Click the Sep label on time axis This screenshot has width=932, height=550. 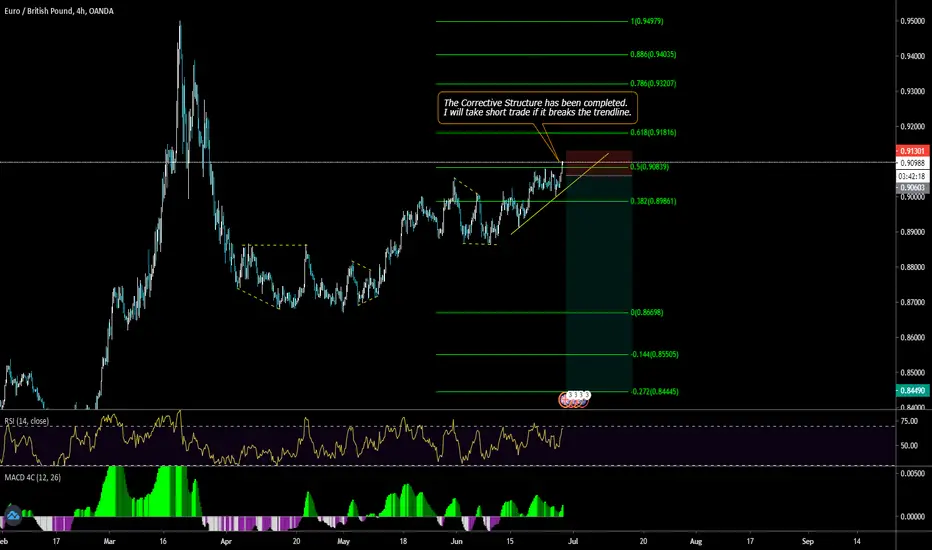tap(807, 541)
